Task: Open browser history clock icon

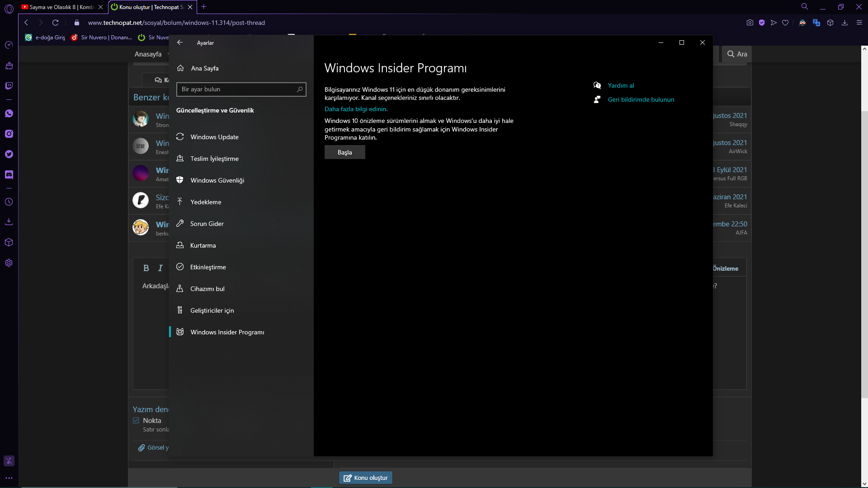Action: coord(9,202)
